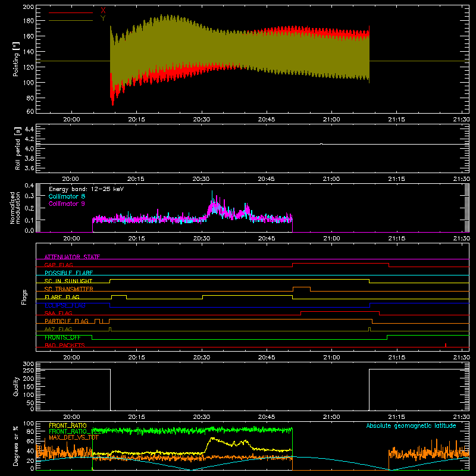The image size is (476, 476).
Task: Click the '3.6' value on Roll period axis
Action: (x=29, y=168)
